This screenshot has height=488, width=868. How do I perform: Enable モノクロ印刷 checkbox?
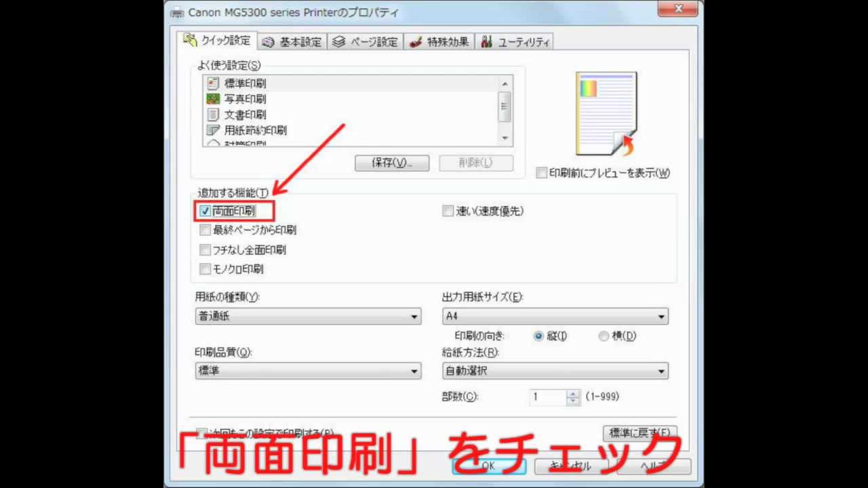coord(205,269)
